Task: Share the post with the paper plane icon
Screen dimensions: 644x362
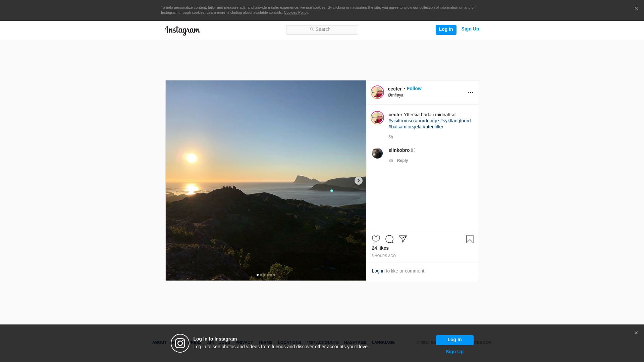Action: [402, 239]
